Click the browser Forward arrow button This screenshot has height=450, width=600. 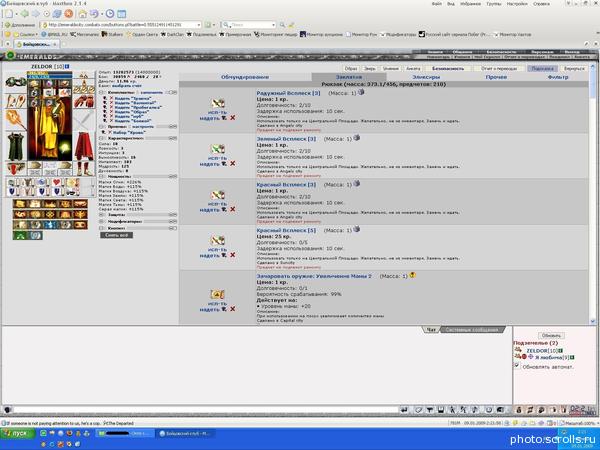click(36, 14)
